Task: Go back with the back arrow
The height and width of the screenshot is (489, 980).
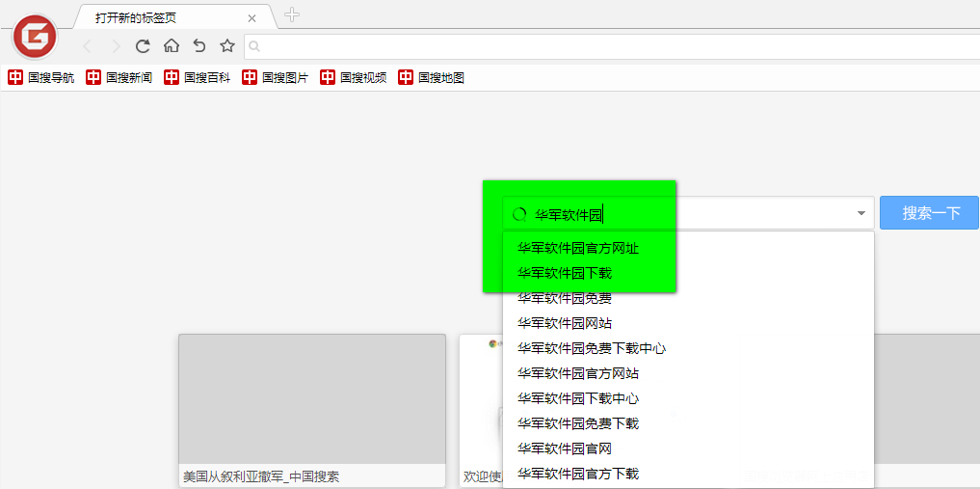Action: pos(88,45)
